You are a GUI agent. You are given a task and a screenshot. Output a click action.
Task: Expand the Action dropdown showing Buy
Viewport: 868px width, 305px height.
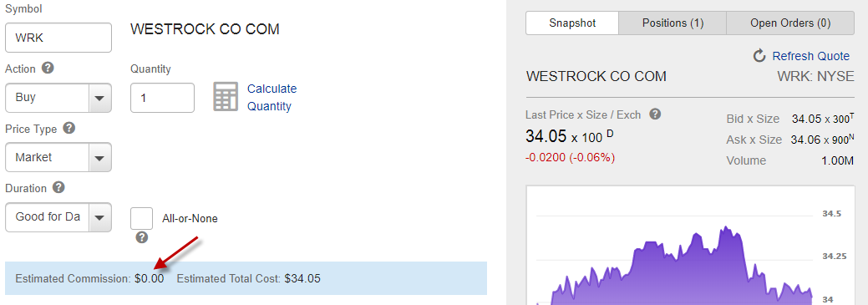pos(58,98)
